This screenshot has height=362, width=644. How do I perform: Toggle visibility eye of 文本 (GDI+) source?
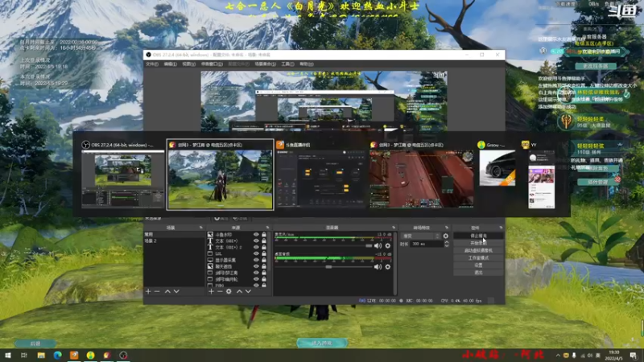pyautogui.click(x=256, y=241)
